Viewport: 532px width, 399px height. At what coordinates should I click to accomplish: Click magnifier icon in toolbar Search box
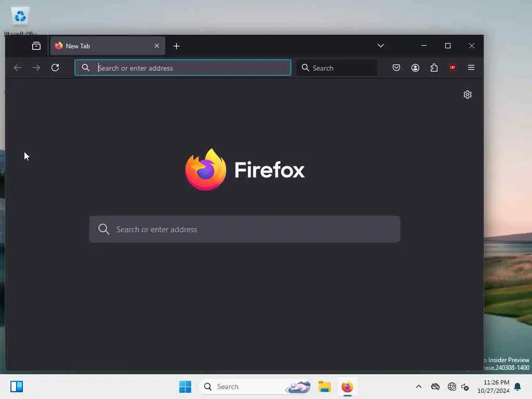point(305,68)
